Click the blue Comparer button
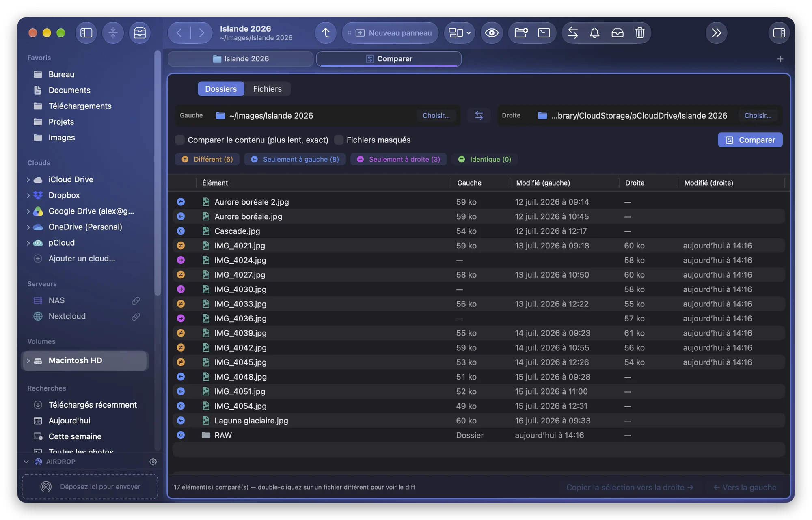812x520 pixels. tap(750, 140)
